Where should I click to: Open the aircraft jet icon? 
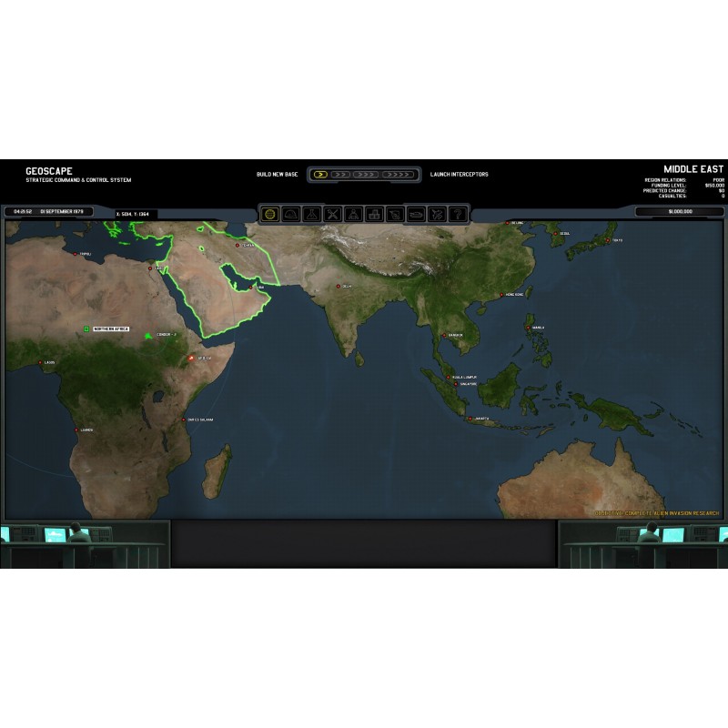pos(437,214)
